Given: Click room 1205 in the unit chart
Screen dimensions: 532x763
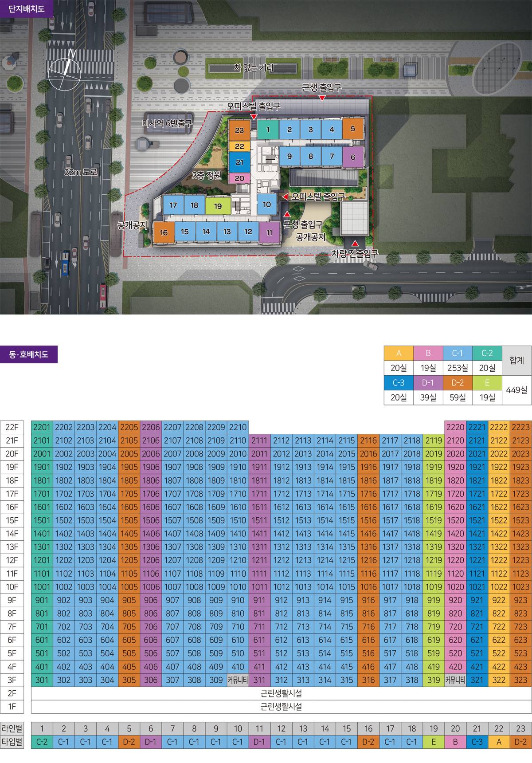Looking at the screenshot, I should click(129, 560).
